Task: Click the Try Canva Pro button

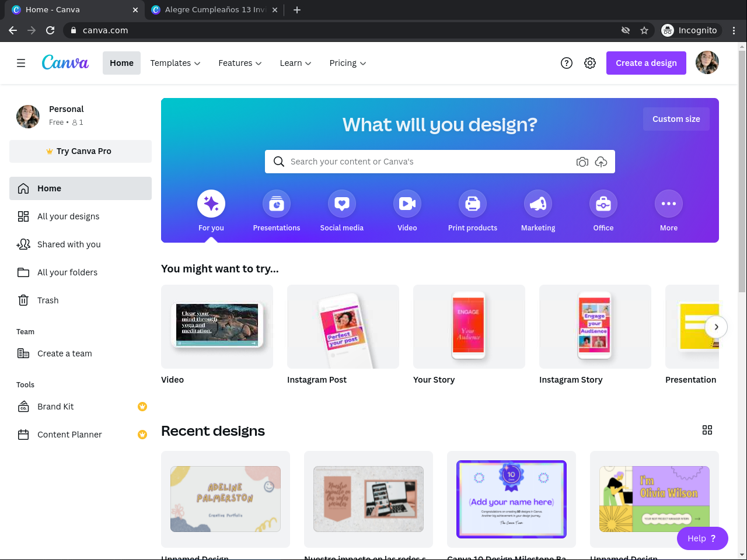Action: tap(81, 151)
